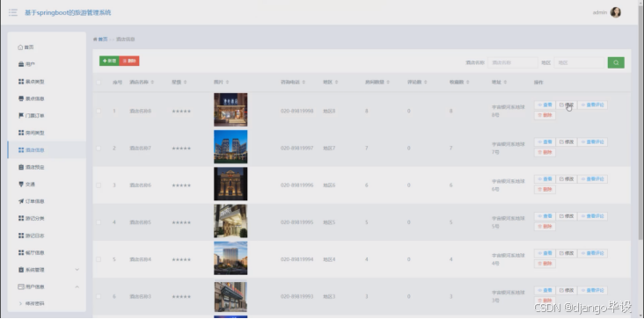Click 查看 for 酒店名称8
The height and width of the screenshot is (319, 644).
click(545, 105)
